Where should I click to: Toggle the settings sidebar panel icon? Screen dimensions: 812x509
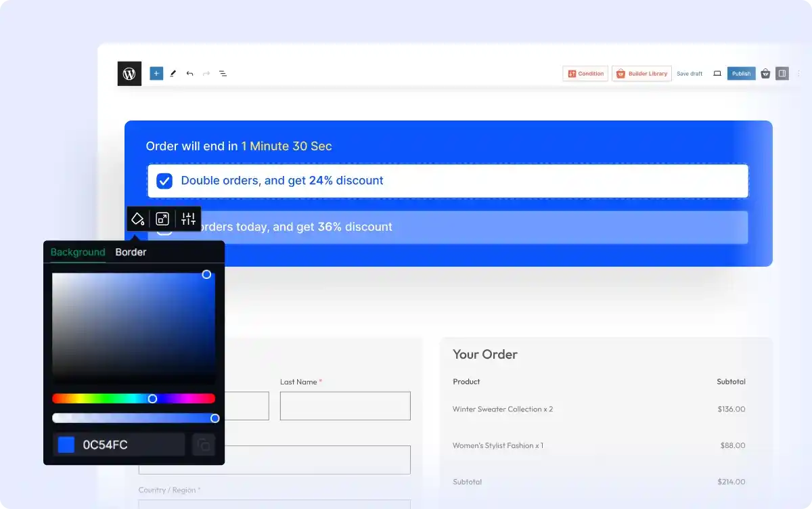pos(782,74)
